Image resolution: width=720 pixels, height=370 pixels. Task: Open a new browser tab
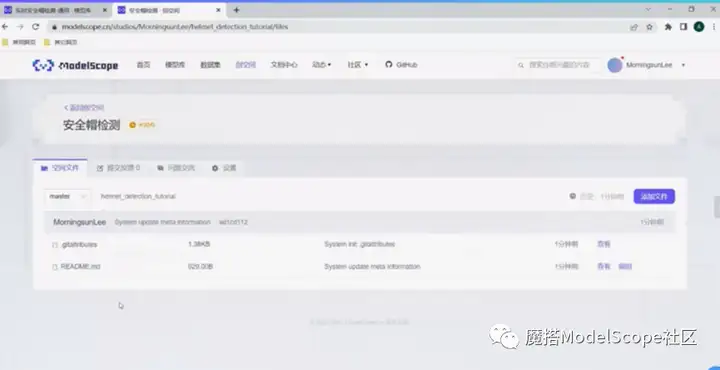click(236, 10)
